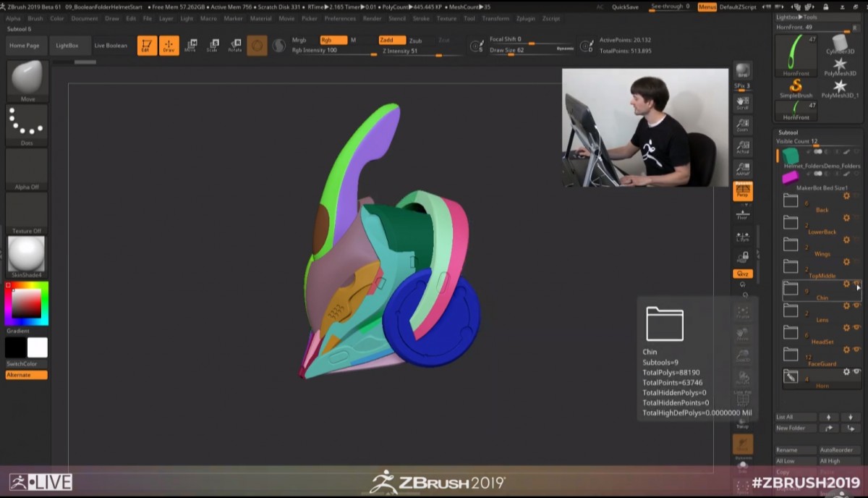Expand the HeadSet subtool folder
The width and height of the screenshot is (868, 498).
791,332
